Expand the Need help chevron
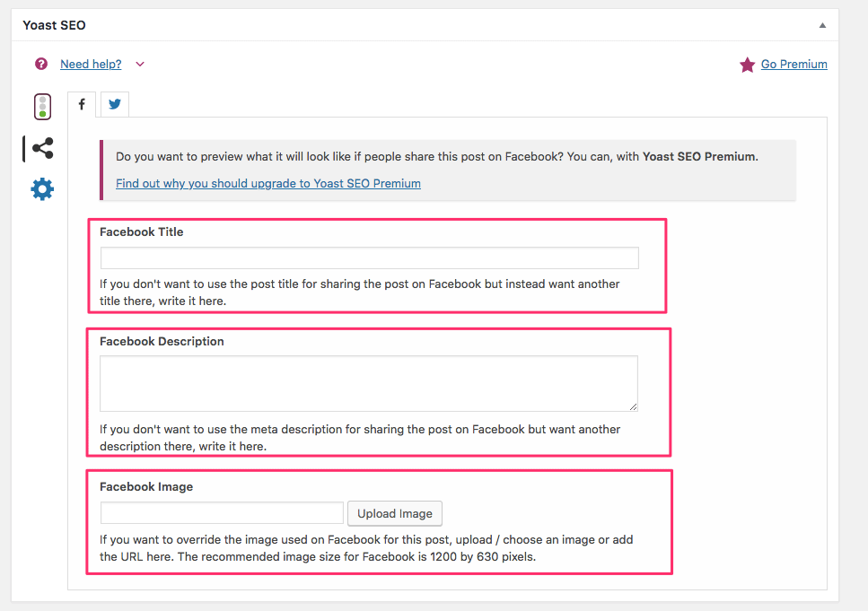Image resolution: width=868 pixels, height=611 pixels. 140,65
